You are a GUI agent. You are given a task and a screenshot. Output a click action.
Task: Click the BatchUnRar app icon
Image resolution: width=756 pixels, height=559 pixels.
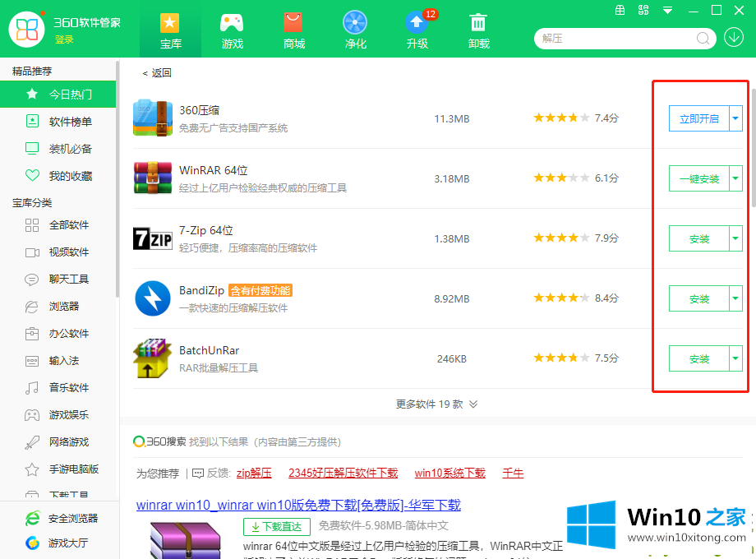(152, 358)
